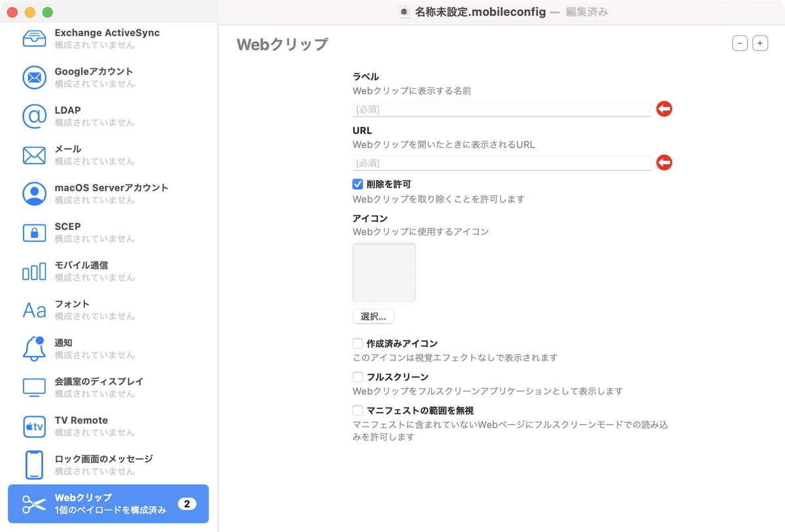Viewport: 785px width, 532px height.
Task: Click the text Webクリップをフルスクリーンアプリケーションとして表示します
Action: (487, 391)
